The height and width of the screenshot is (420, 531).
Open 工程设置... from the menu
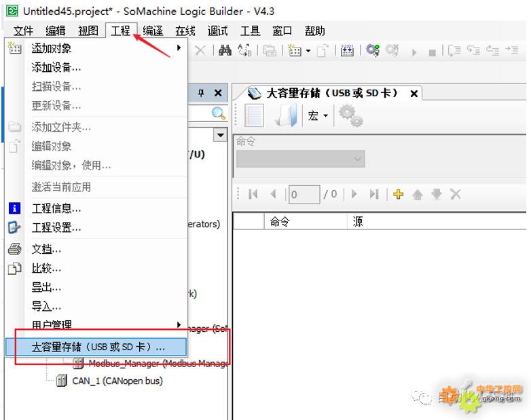(96, 227)
